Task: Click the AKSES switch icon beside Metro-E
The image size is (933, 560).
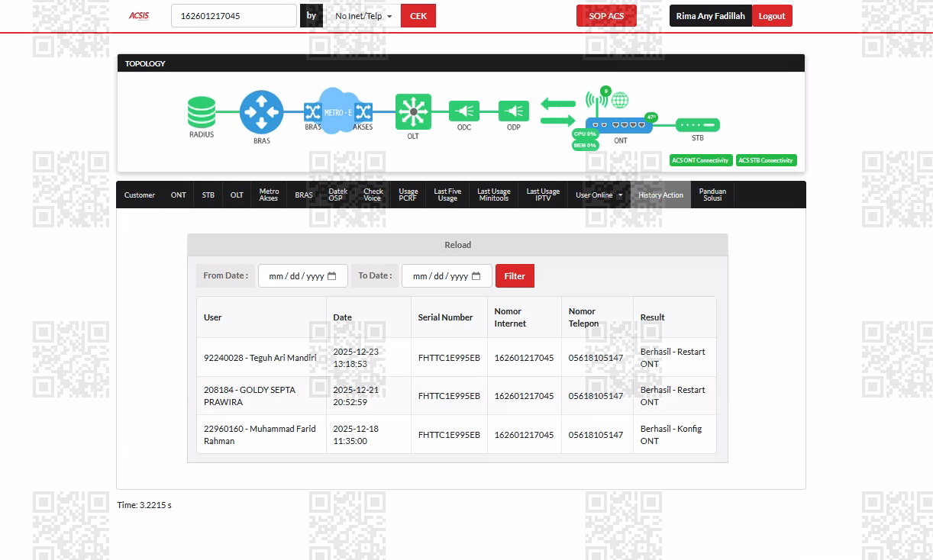Action: click(x=363, y=112)
